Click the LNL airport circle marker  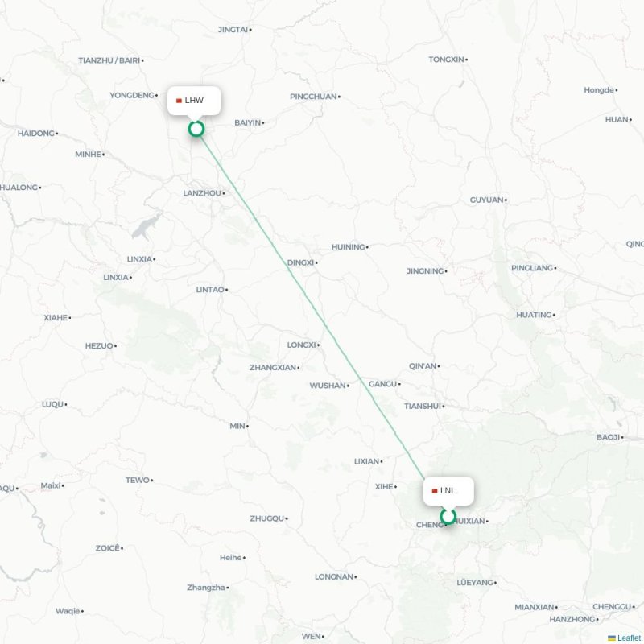point(448,516)
